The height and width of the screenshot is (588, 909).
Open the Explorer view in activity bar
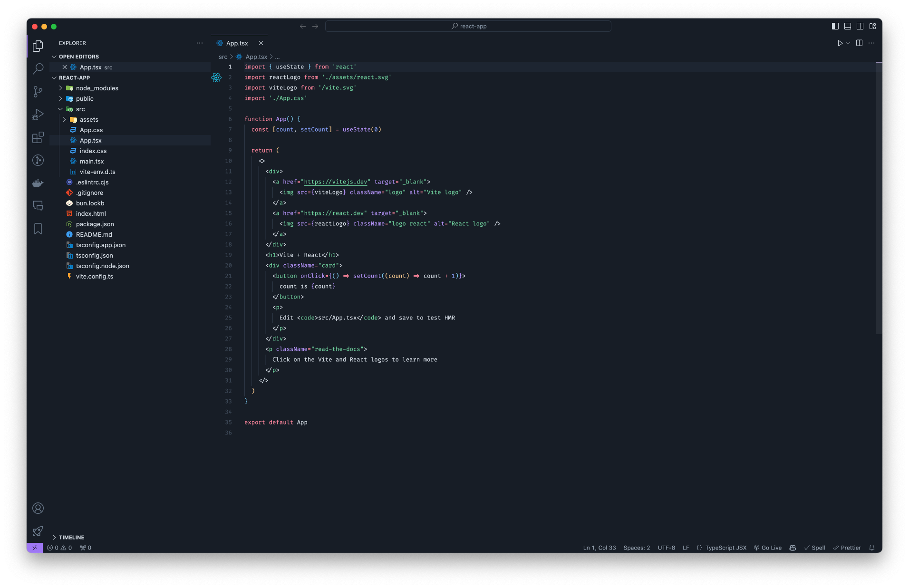click(x=38, y=46)
